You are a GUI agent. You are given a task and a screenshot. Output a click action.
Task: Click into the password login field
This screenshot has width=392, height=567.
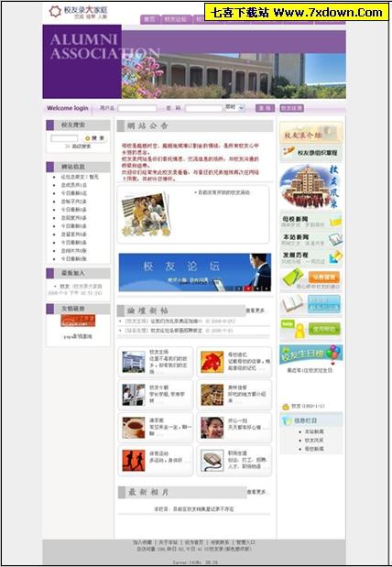click(204, 108)
